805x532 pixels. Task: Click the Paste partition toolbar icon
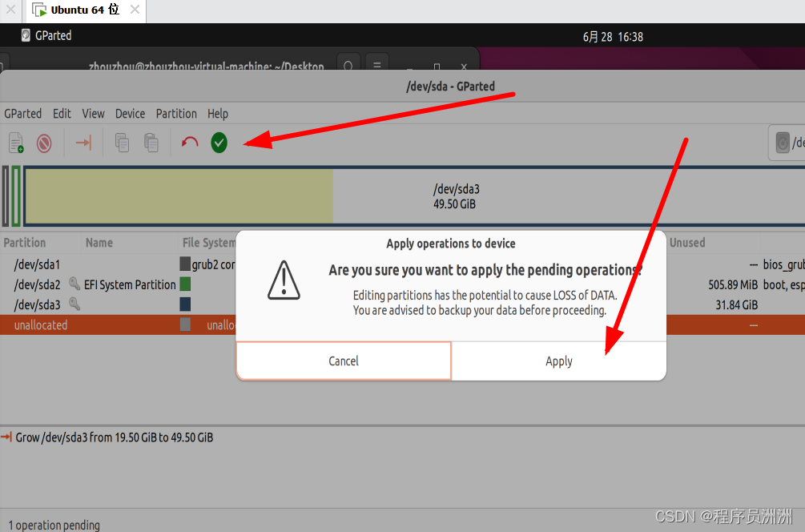pyautogui.click(x=151, y=143)
